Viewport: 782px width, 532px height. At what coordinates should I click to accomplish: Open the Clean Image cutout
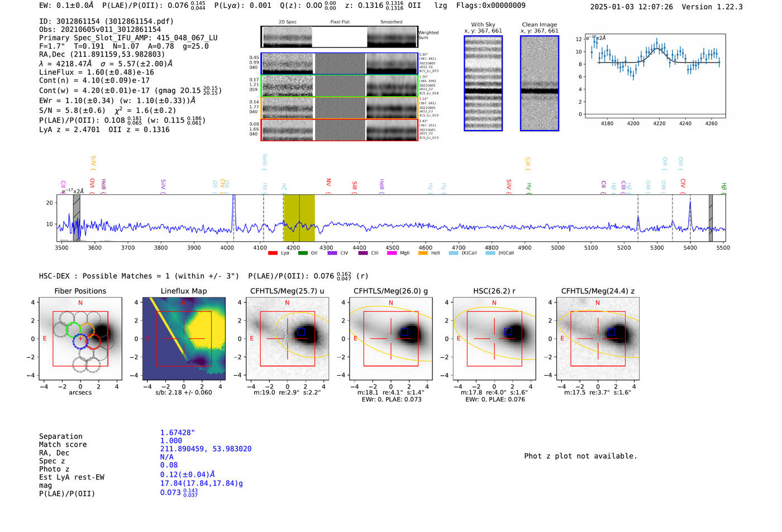[540, 83]
